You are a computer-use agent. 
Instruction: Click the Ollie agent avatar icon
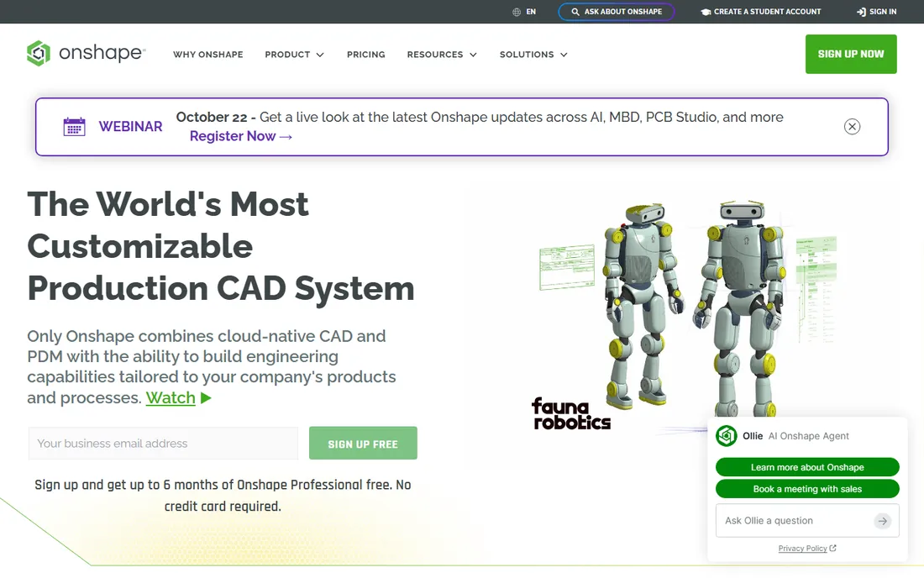[727, 436]
